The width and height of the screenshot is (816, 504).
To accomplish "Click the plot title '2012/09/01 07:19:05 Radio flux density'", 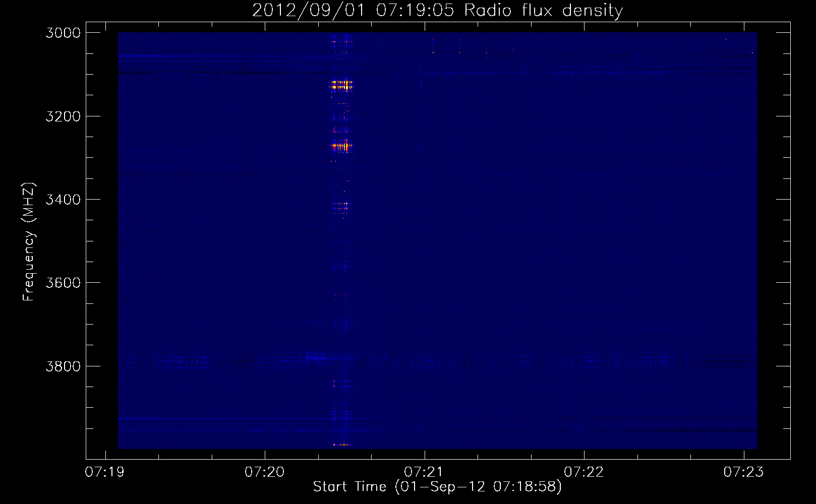I will click(437, 10).
